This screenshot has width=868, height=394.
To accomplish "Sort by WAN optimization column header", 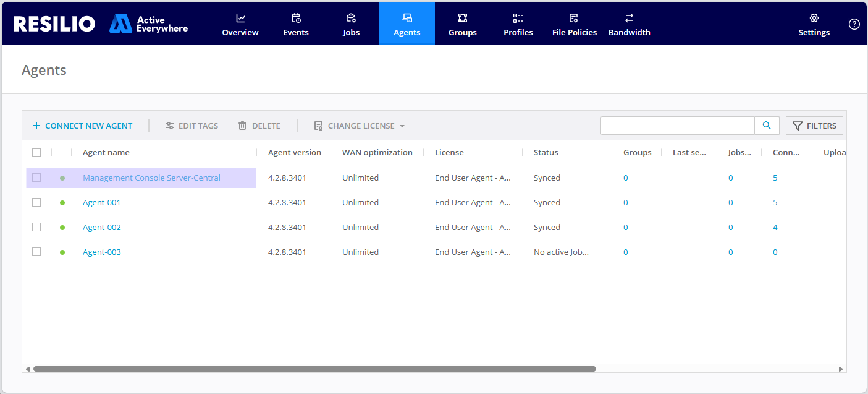I will [377, 153].
